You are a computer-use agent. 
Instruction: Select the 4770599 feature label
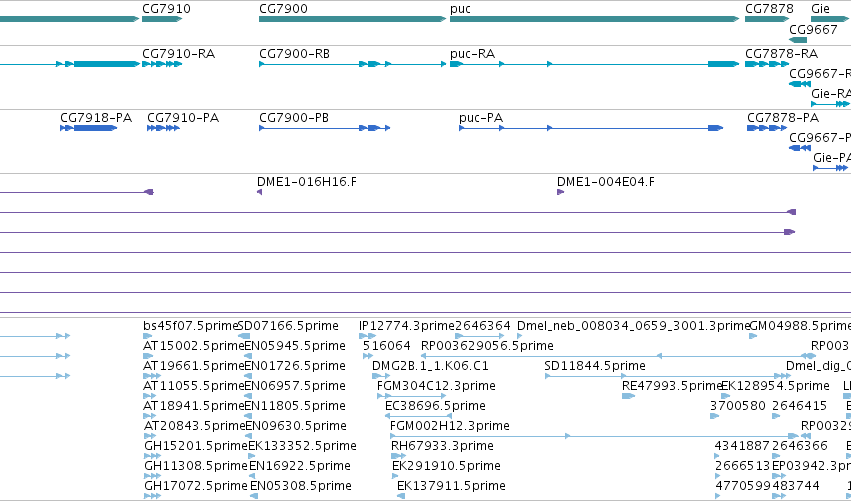pos(743,486)
